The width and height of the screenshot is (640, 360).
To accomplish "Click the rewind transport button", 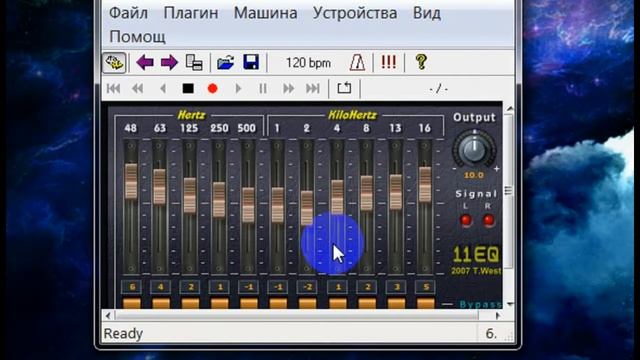I will (x=138, y=89).
